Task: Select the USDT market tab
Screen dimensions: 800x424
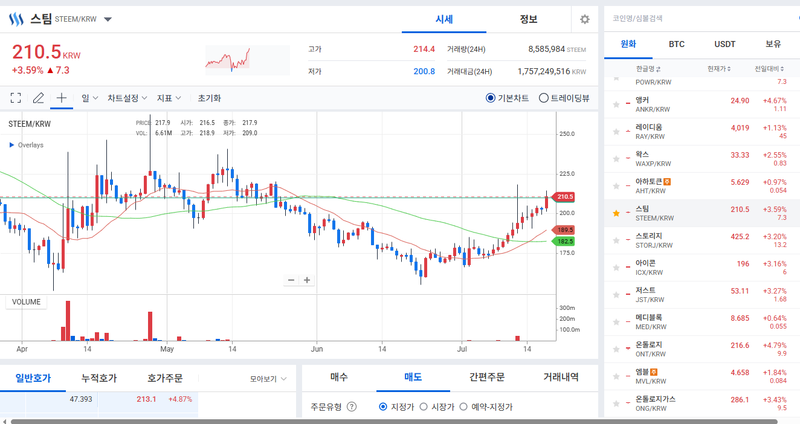Action: (724, 44)
